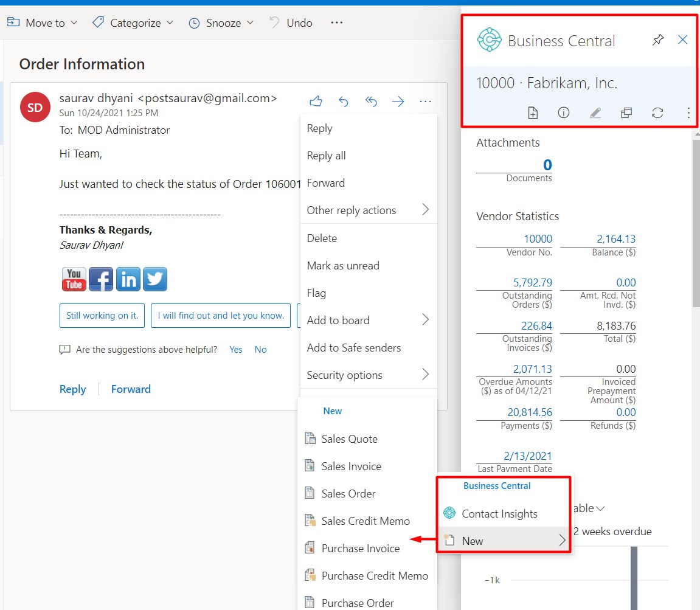Open the Contact Insights option
Viewport: 700px width, 610px height.
pos(499,513)
